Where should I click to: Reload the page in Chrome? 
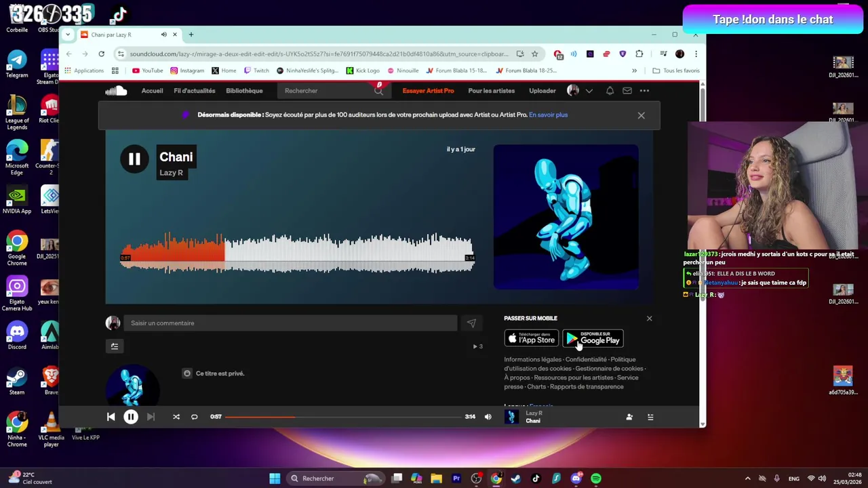[101, 54]
